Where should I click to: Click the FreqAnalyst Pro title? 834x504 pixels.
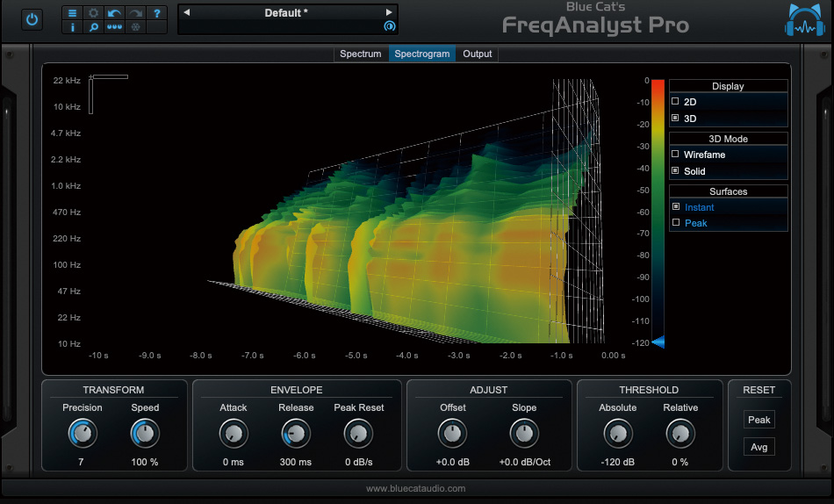(x=595, y=25)
